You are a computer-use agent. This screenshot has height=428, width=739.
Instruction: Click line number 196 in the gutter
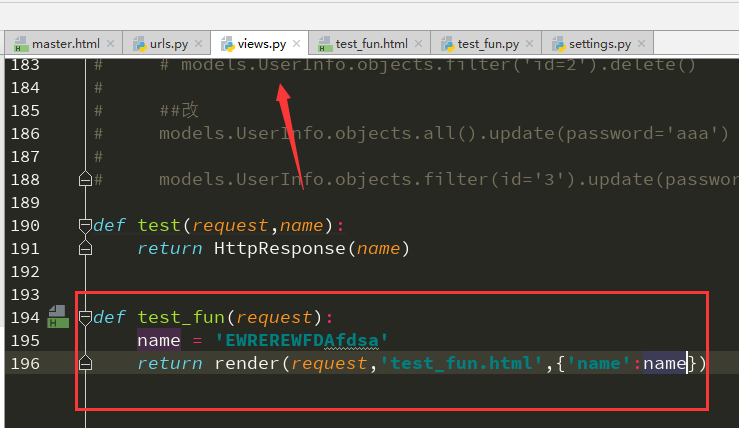pyautogui.click(x=25, y=363)
